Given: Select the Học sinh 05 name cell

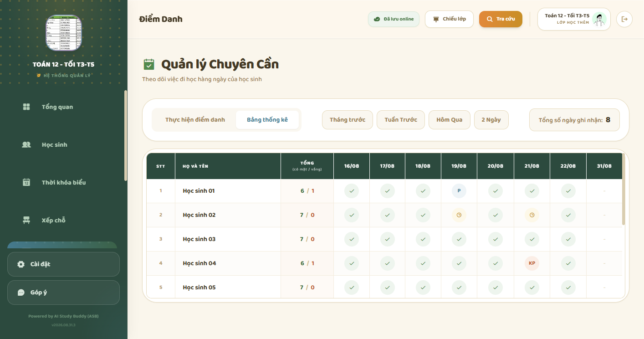Looking at the screenshot, I should coord(228,288).
